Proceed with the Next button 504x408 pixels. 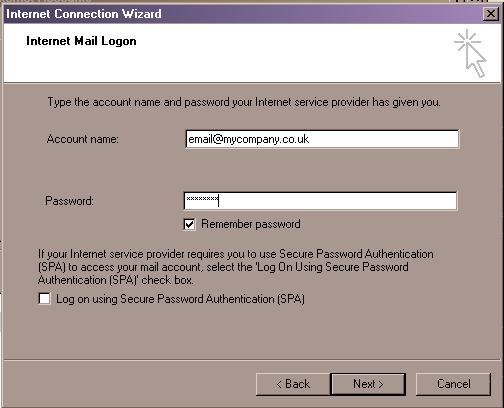(x=368, y=384)
